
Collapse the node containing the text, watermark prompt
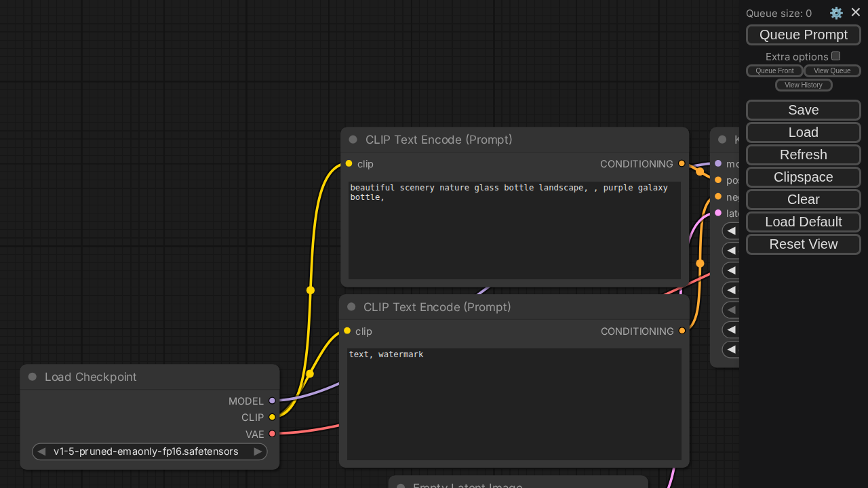(x=351, y=307)
